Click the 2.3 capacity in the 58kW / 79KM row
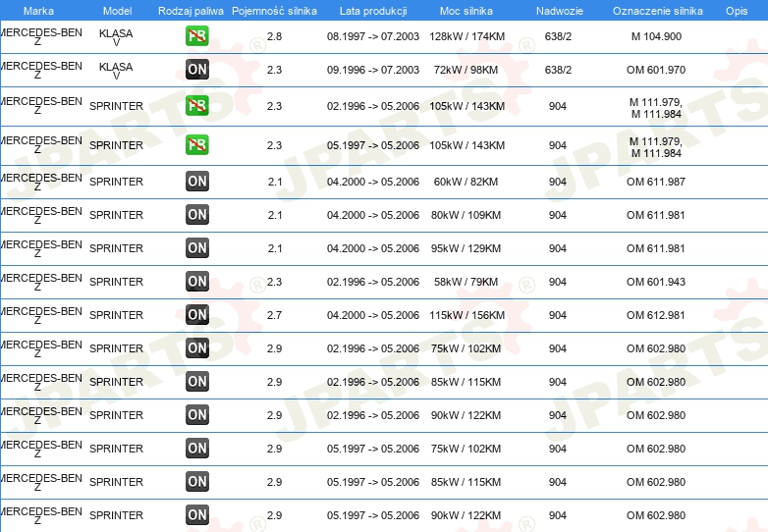 pos(274,282)
